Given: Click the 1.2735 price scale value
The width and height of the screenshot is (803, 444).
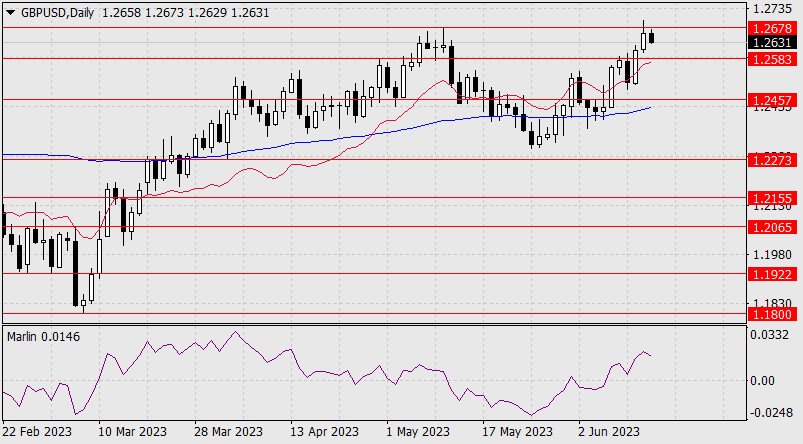Looking at the screenshot, I should pos(772,9).
